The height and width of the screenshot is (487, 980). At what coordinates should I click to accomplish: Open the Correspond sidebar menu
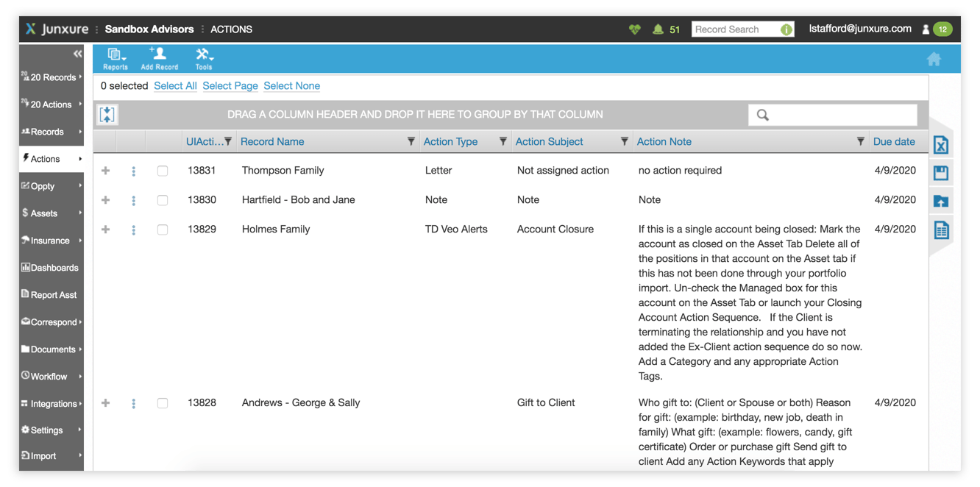click(52, 322)
